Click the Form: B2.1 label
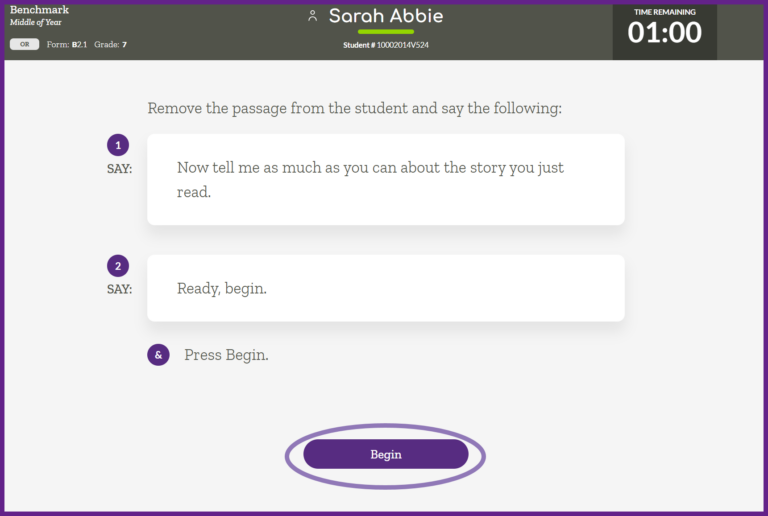Image resolution: width=768 pixels, height=516 pixels. [x=67, y=45]
